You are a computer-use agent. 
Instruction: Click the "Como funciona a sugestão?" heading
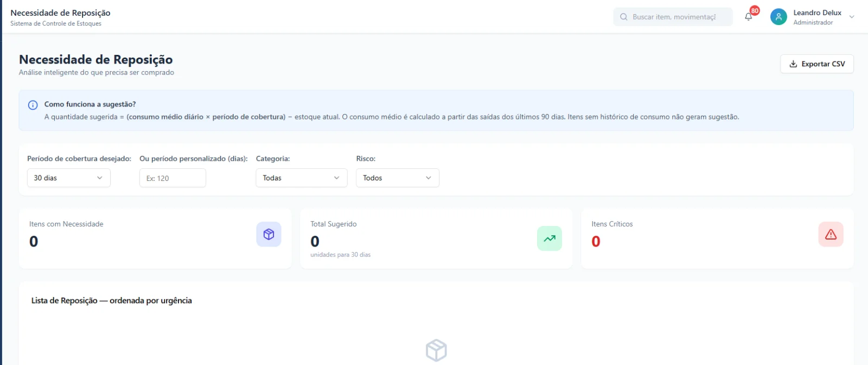click(x=90, y=104)
